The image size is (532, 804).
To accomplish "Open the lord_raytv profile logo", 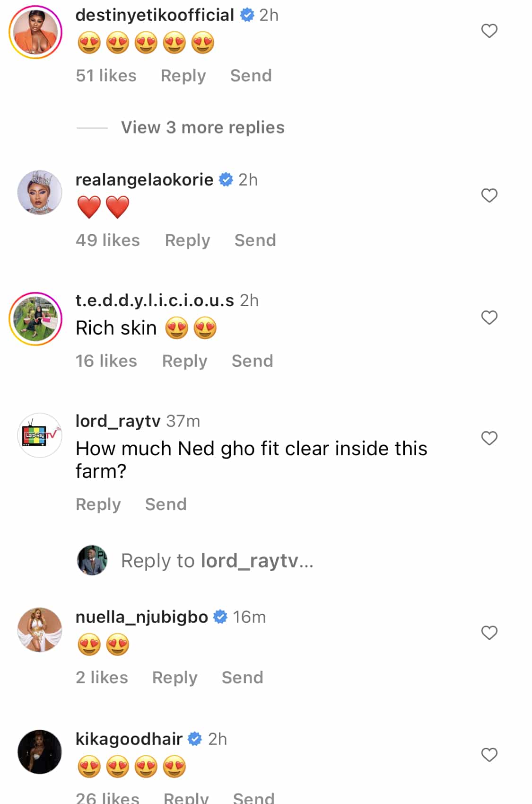I will (40, 435).
